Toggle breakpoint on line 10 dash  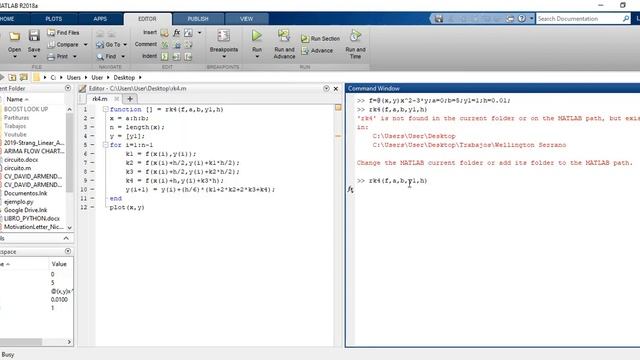(92, 189)
